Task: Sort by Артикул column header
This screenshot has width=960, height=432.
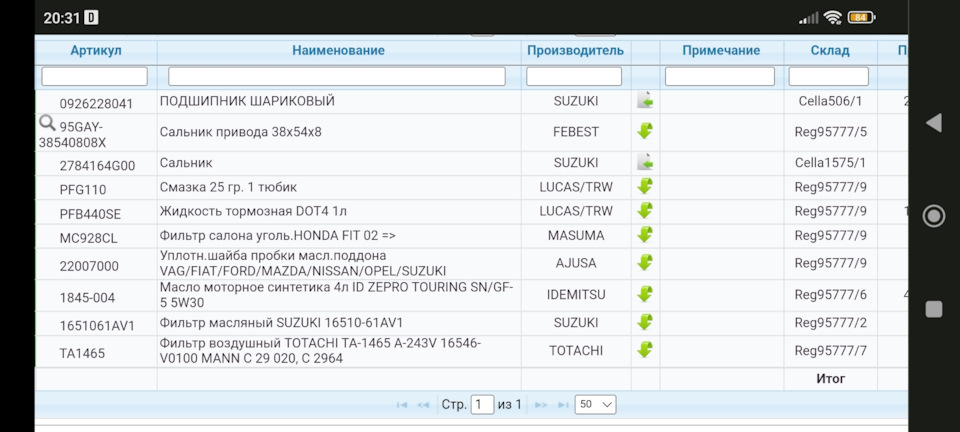Action: tap(96, 51)
